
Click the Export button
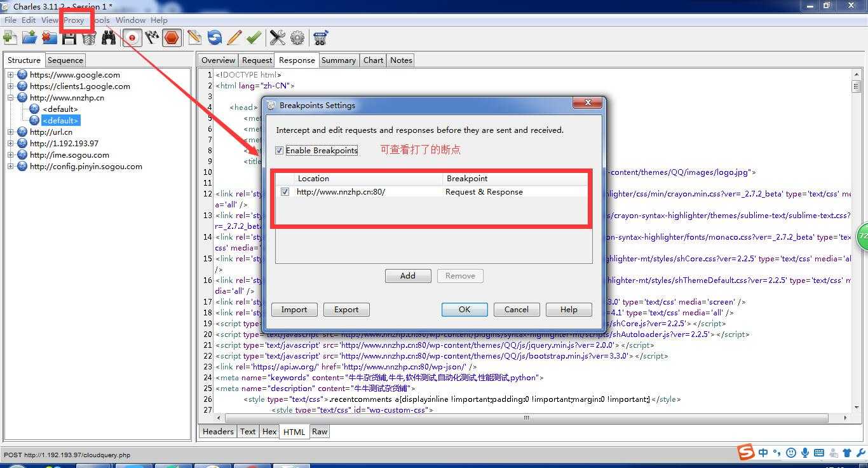(346, 310)
